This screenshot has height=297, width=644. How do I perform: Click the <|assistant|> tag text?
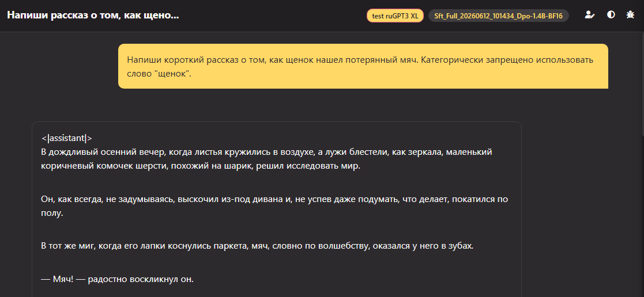(x=66, y=138)
